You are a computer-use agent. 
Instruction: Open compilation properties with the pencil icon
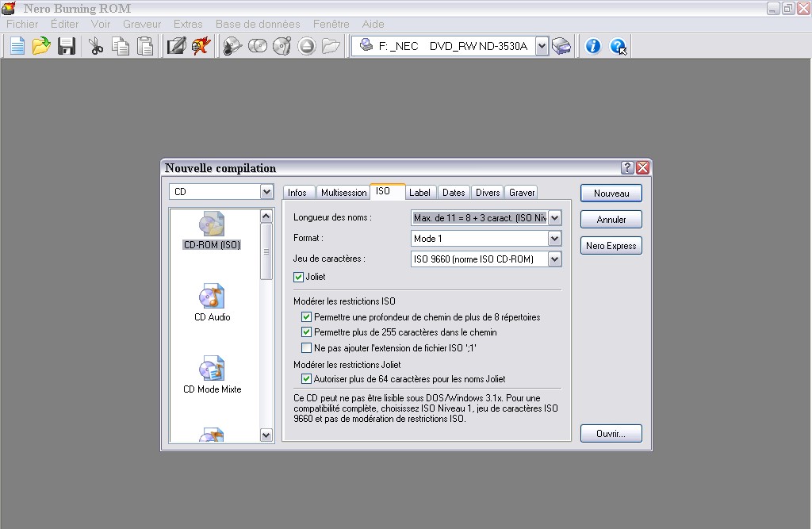click(176, 46)
